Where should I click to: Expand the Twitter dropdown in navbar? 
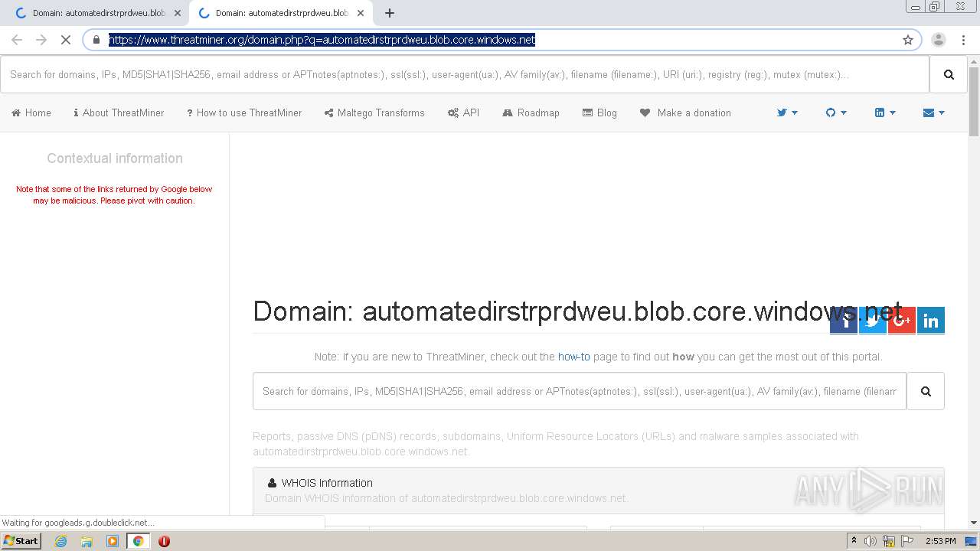click(x=787, y=112)
